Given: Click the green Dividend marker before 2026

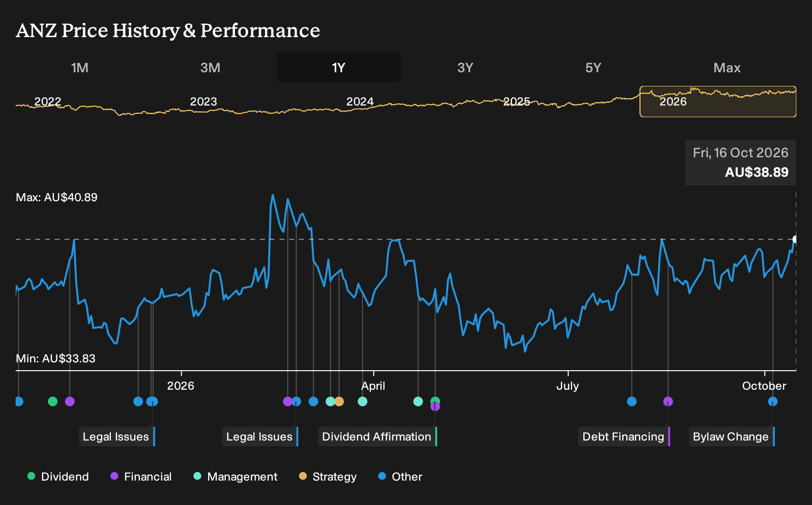Looking at the screenshot, I should 53,401.
